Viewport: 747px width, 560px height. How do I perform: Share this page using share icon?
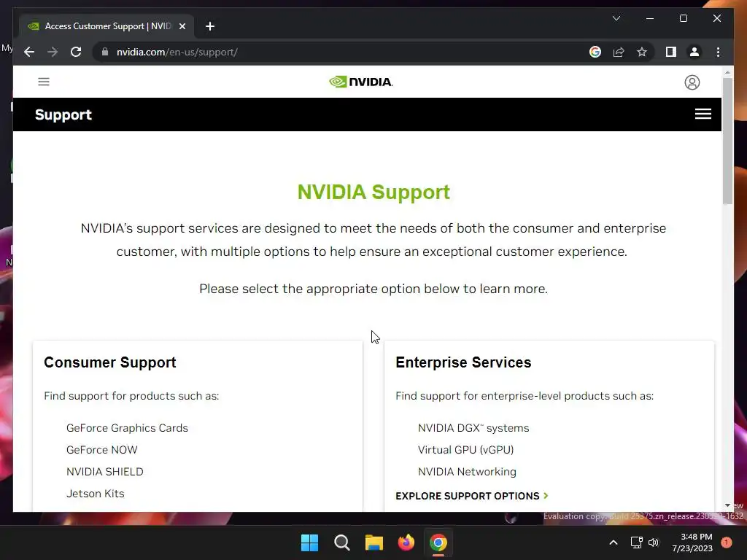619,52
